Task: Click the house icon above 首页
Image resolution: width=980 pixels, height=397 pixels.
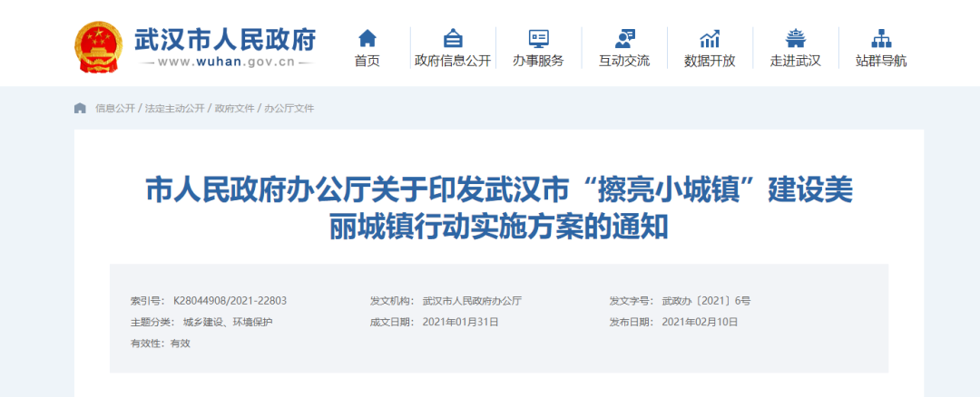Action: 367,38
